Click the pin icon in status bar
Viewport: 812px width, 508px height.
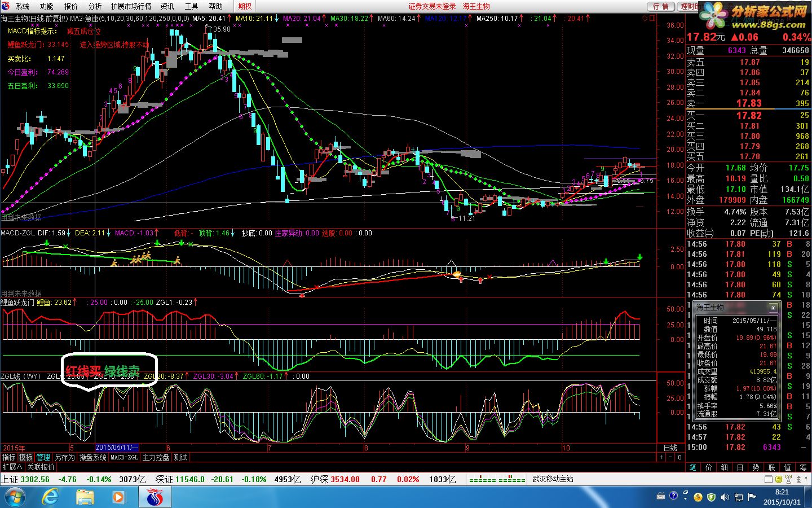click(x=806, y=479)
